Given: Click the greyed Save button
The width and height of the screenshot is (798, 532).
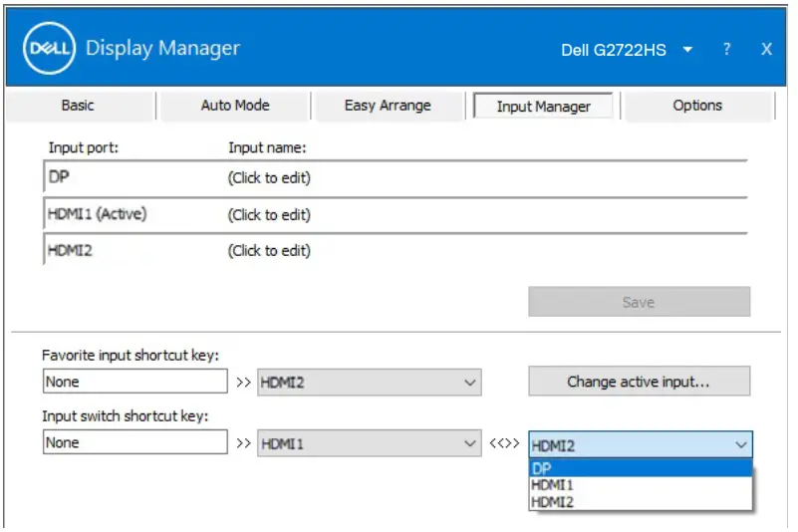Looking at the screenshot, I should click(639, 302).
